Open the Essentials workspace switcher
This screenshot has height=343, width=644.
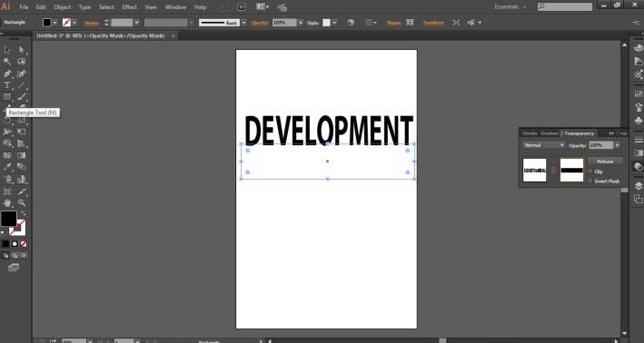[510, 7]
